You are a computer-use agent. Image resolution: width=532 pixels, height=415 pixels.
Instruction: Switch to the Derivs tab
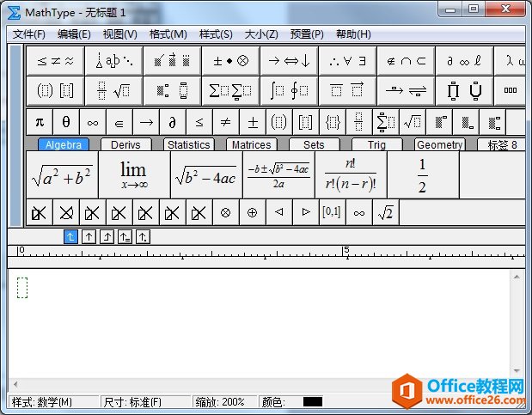[x=125, y=145]
